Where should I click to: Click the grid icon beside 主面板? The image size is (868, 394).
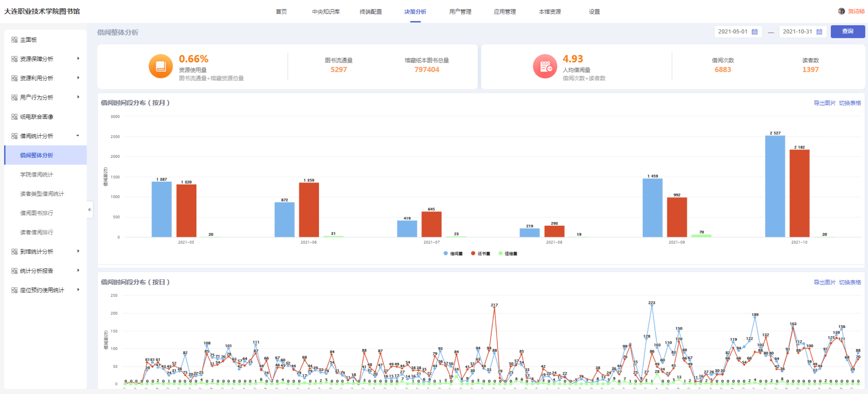[x=14, y=40]
